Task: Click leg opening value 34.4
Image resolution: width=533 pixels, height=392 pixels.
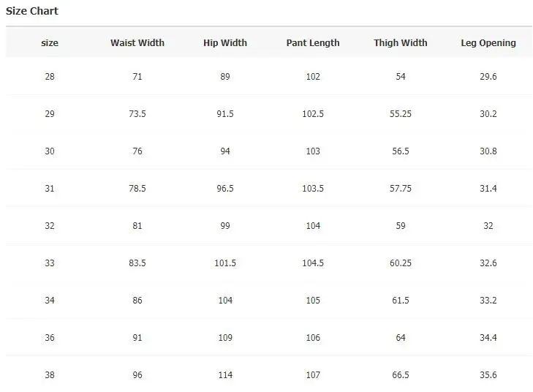Action: (488, 338)
